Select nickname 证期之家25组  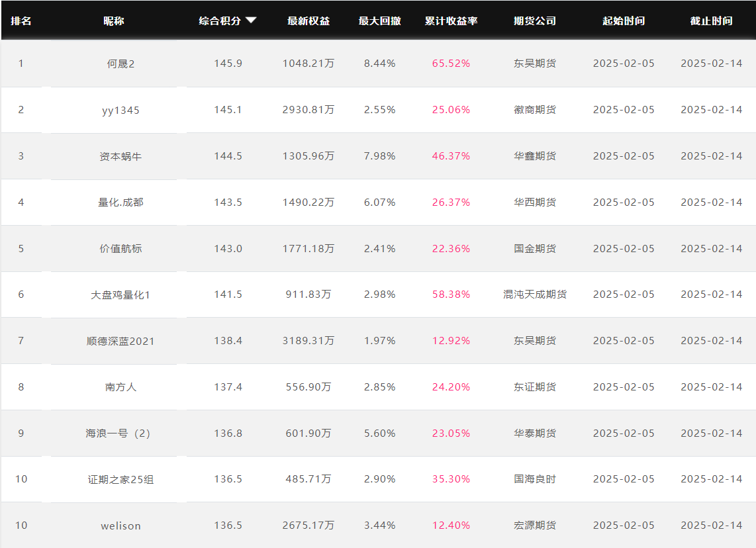pos(120,480)
